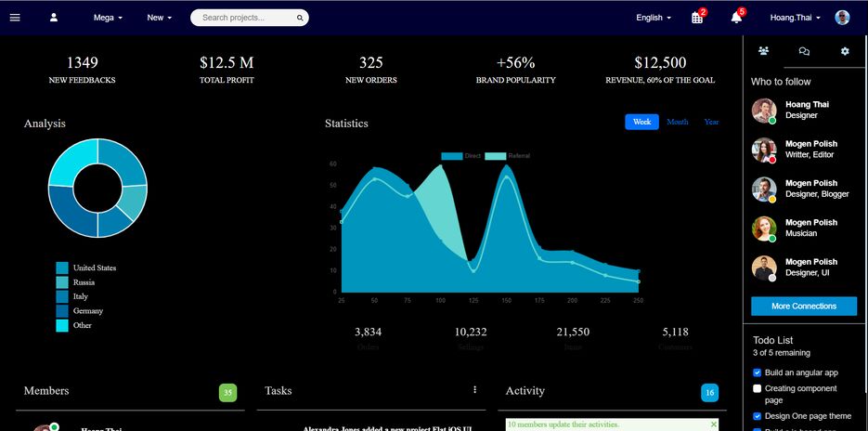Check Creating component page todo
Image resolution: width=868 pixels, height=431 pixels.
point(758,389)
